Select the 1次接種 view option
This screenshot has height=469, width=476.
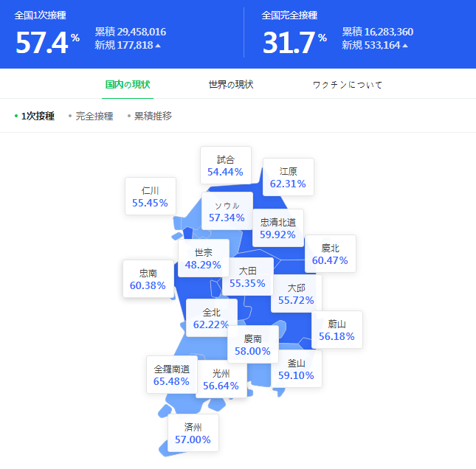pyautogui.click(x=37, y=116)
